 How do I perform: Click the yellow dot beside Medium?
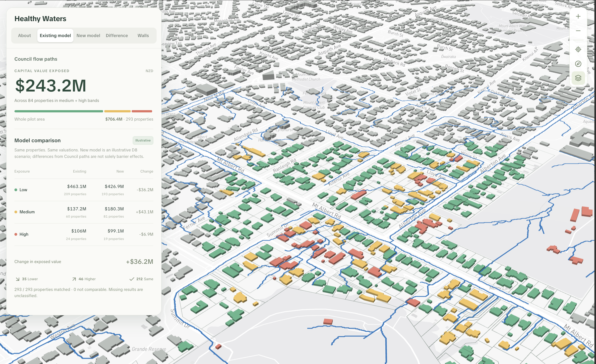pyautogui.click(x=16, y=212)
